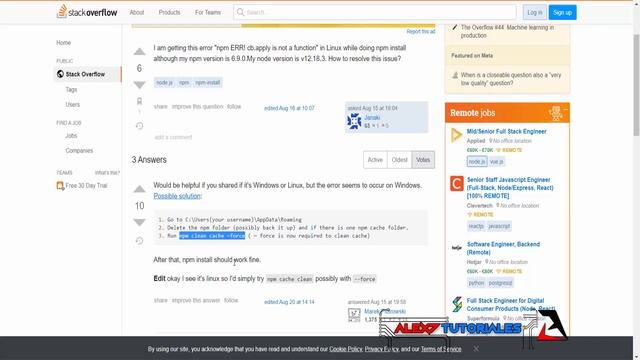640x360 pixels.
Task: Click the page vertical scrollbar thumb
Action: [636, 84]
